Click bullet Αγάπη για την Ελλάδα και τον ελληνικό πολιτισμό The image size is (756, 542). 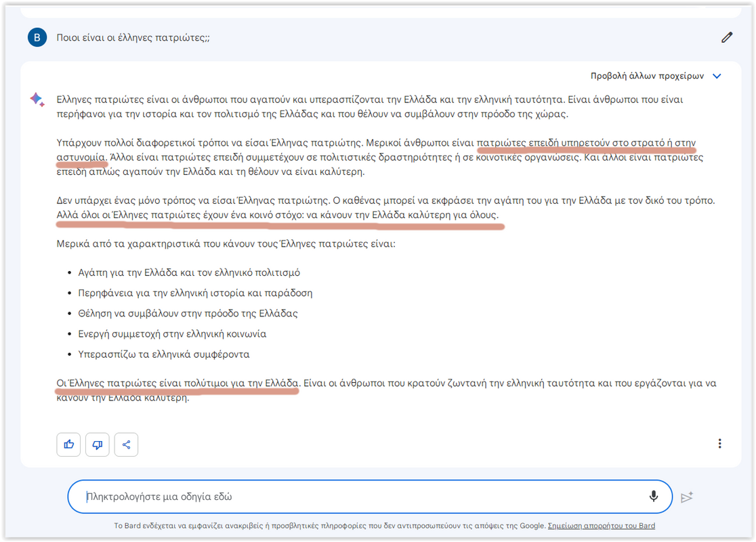tap(189, 273)
